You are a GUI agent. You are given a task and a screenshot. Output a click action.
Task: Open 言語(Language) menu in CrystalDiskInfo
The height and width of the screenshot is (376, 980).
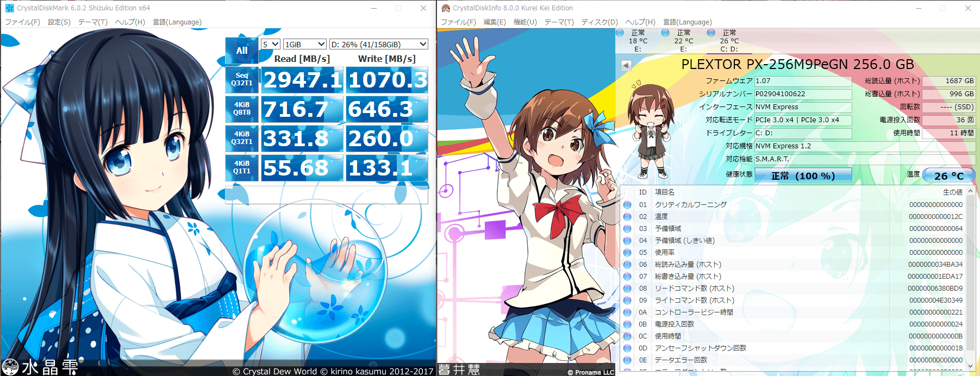(x=688, y=22)
